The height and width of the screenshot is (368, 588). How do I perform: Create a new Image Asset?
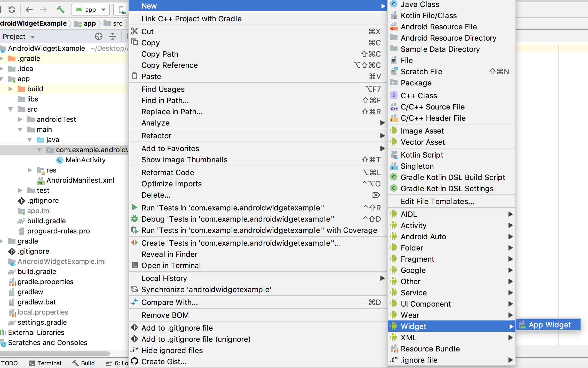tap(422, 131)
